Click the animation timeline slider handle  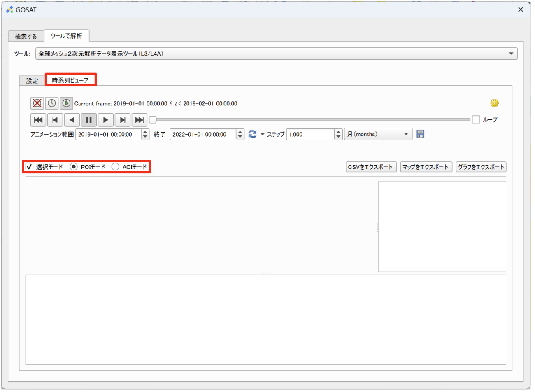[153, 120]
